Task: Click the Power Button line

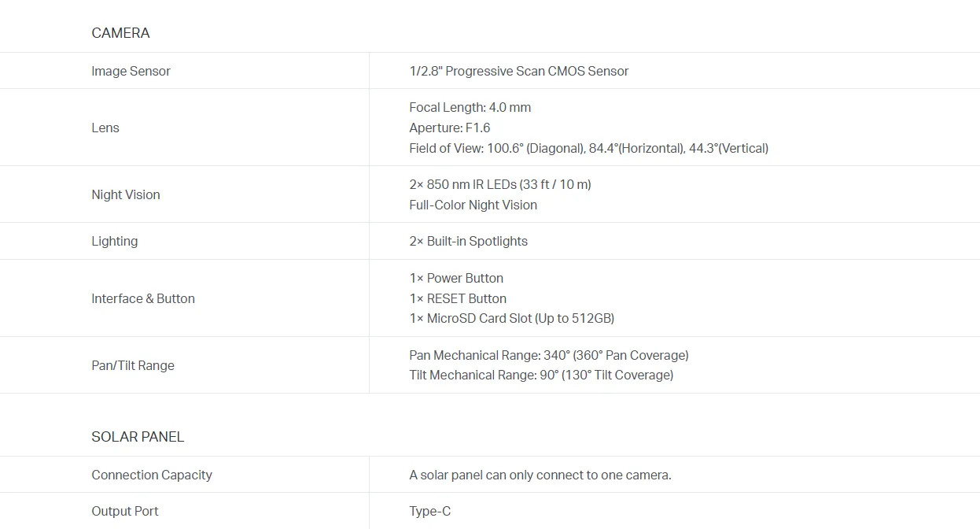Action: click(x=456, y=278)
